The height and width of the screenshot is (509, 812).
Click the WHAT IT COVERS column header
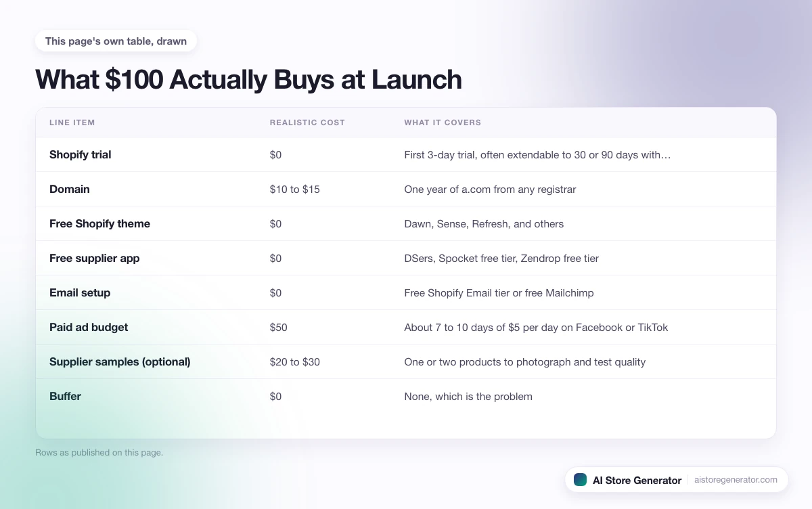(443, 123)
